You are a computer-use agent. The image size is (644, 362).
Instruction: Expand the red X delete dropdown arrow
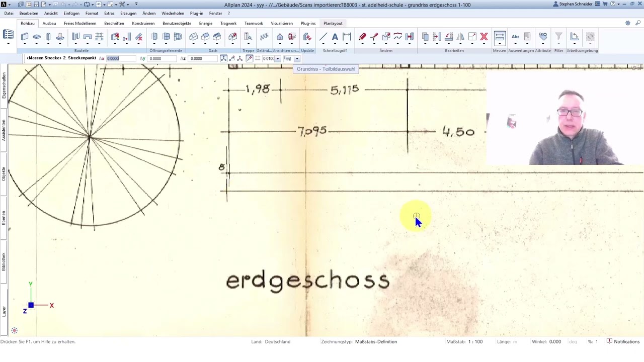point(484,44)
